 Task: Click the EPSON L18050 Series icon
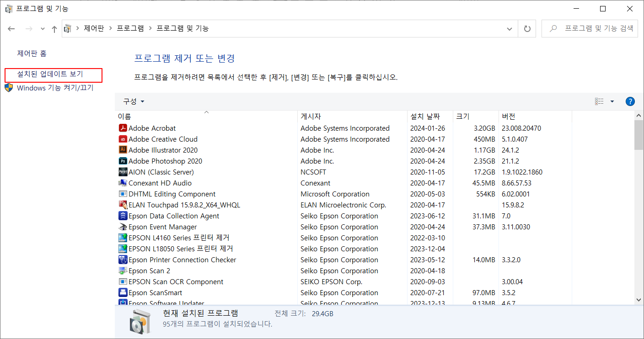coord(123,249)
